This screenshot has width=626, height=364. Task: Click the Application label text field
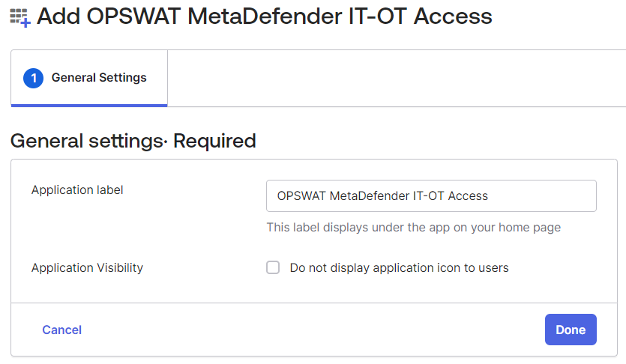tap(431, 195)
